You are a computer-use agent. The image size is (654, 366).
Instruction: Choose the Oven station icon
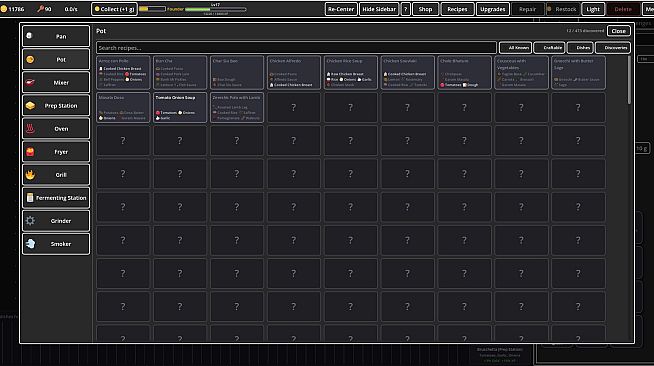(x=30, y=129)
